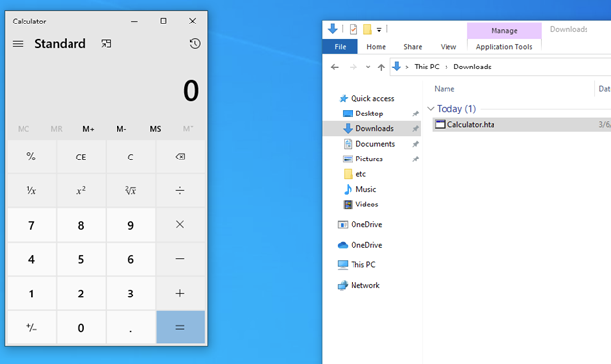This screenshot has height=364, width=611.
Task: Open Calculator history panel
Action: 195,44
